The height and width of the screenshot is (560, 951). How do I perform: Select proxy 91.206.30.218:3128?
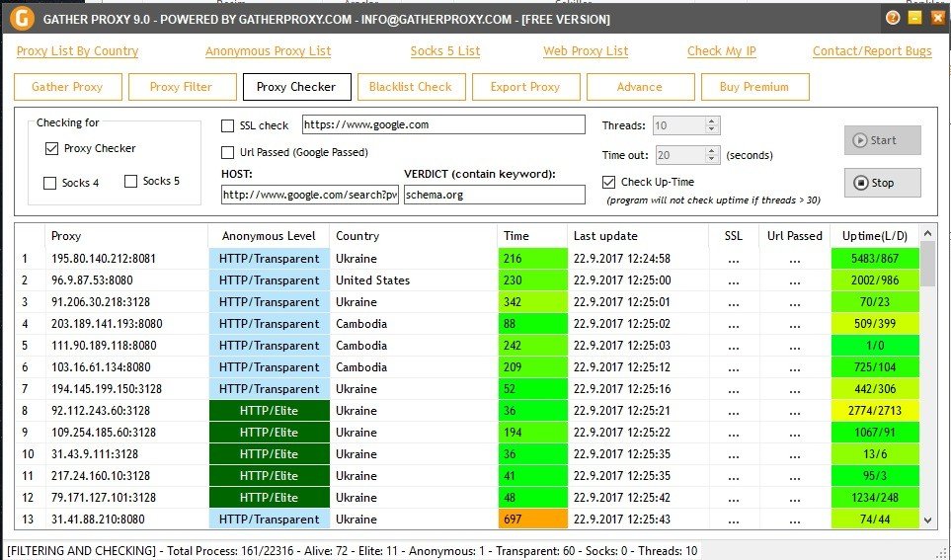pos(101,302)
